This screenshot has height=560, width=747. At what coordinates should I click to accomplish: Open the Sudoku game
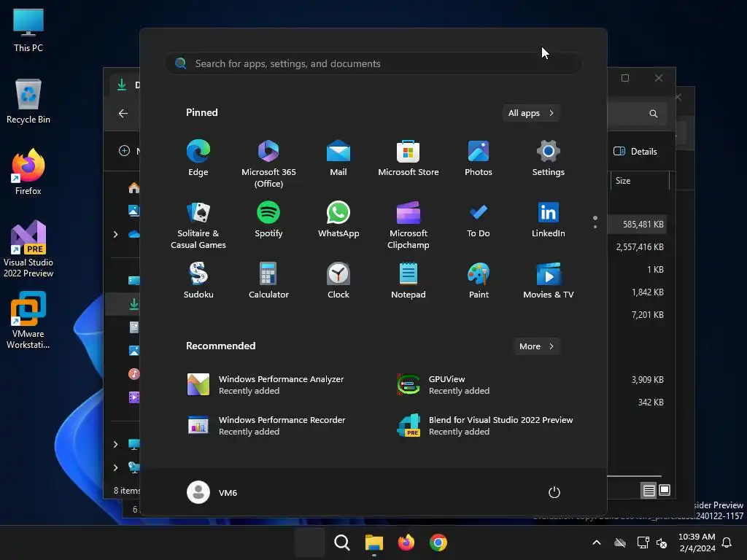pos(198,281)
